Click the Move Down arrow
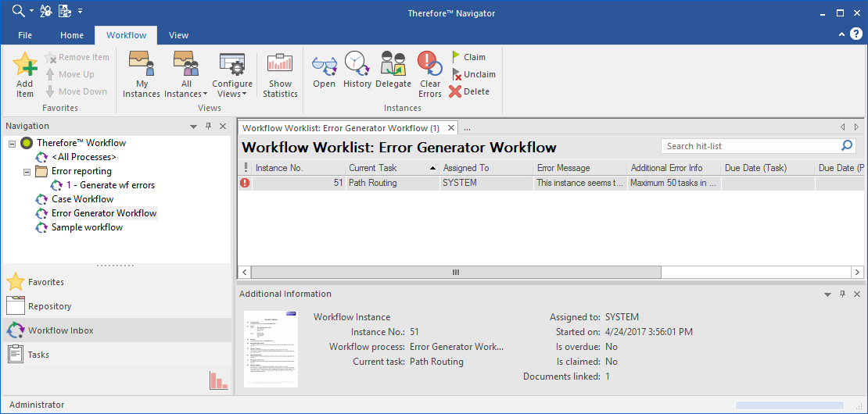The width and height of the screenshot is (868, 414). click(x=50, y=91)
